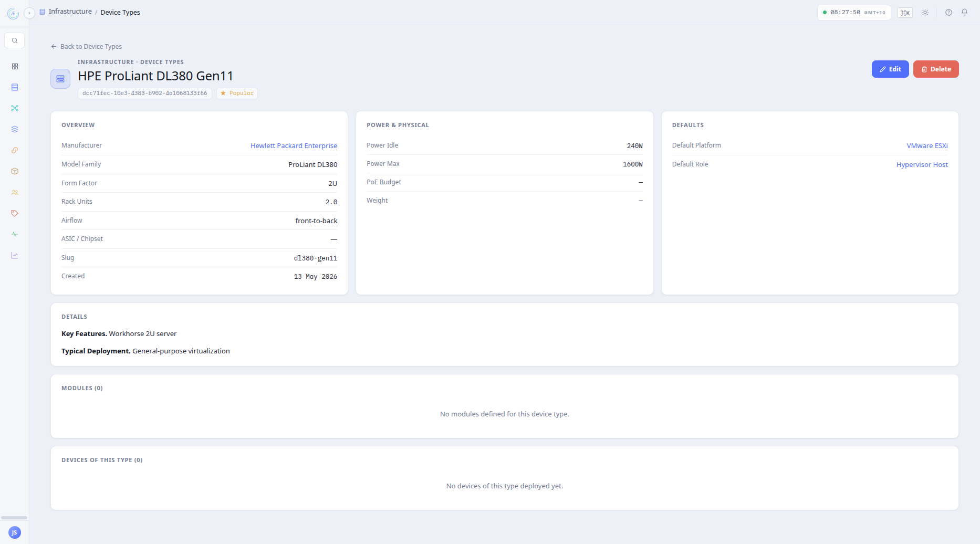Click 'No devices of this type deployed yet.' message

coord(505,486)
